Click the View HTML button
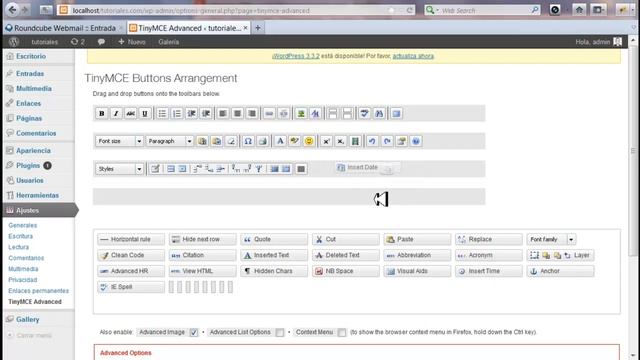The image size is (640, 360). coord(203,271)
